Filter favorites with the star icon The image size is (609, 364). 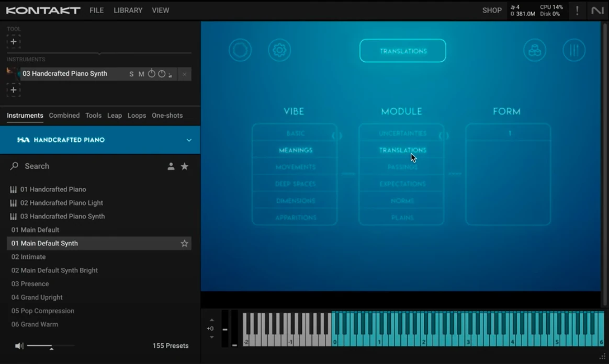[185, 166]
